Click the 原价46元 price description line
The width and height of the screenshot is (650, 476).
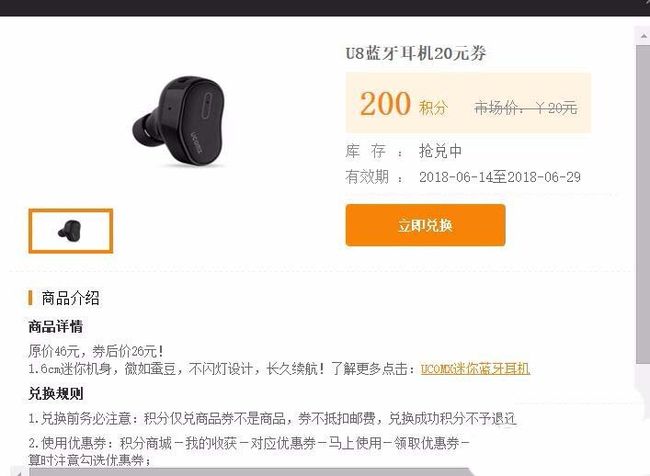click(x=96, y=352)
